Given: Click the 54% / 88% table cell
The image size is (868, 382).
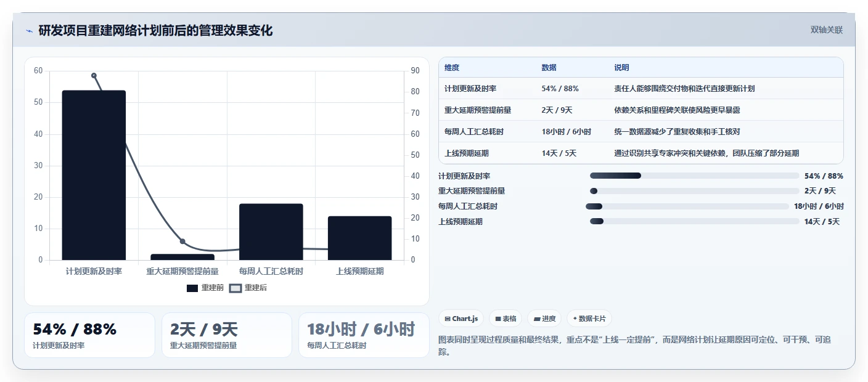Looking at the screenshot, I should point(560,89).
